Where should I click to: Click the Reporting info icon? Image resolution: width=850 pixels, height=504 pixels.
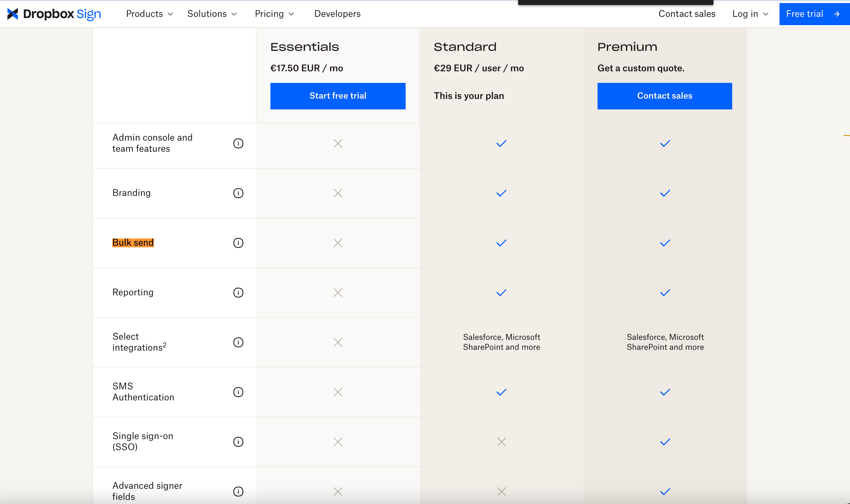pos(238,292)
